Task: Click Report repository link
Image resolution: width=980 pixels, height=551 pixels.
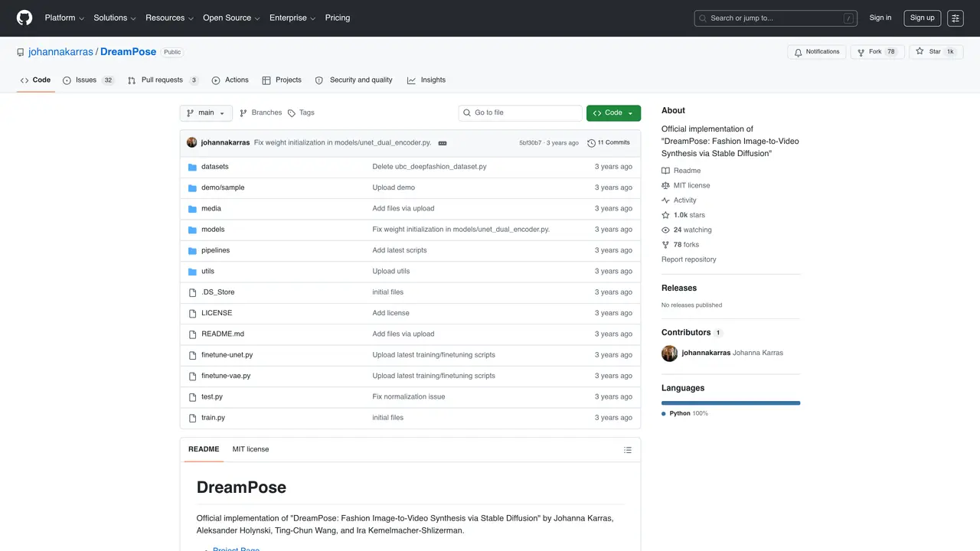Action: tap(689, 259)
